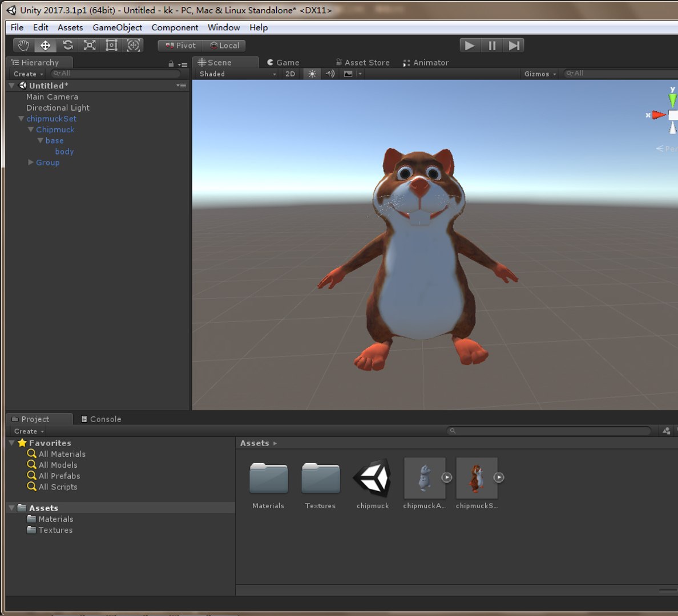Open the File menu
Viewport: 678px width, 616px height.
coord(17,27)
